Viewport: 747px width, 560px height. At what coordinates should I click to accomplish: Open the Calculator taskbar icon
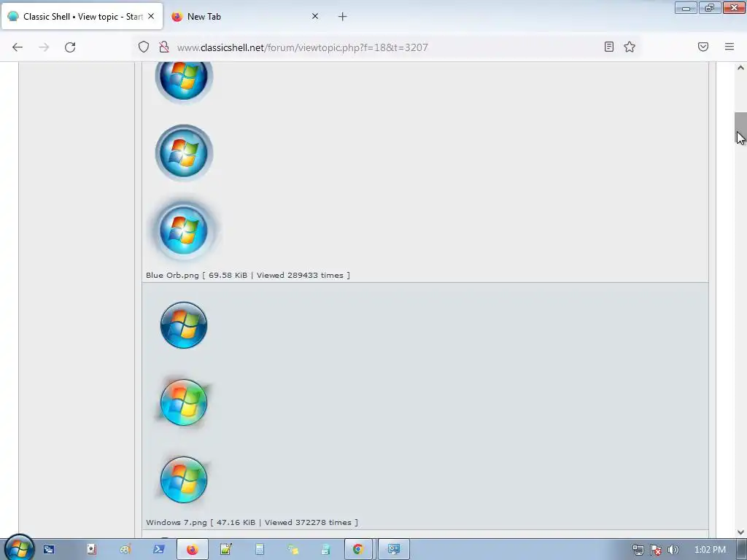(x=259, y=550)
